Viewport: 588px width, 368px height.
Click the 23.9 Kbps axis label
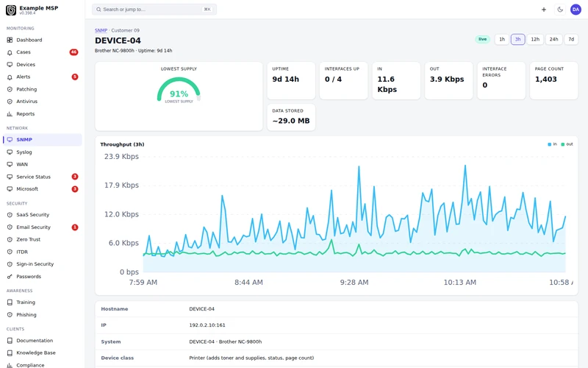click(x=121, y=157)
